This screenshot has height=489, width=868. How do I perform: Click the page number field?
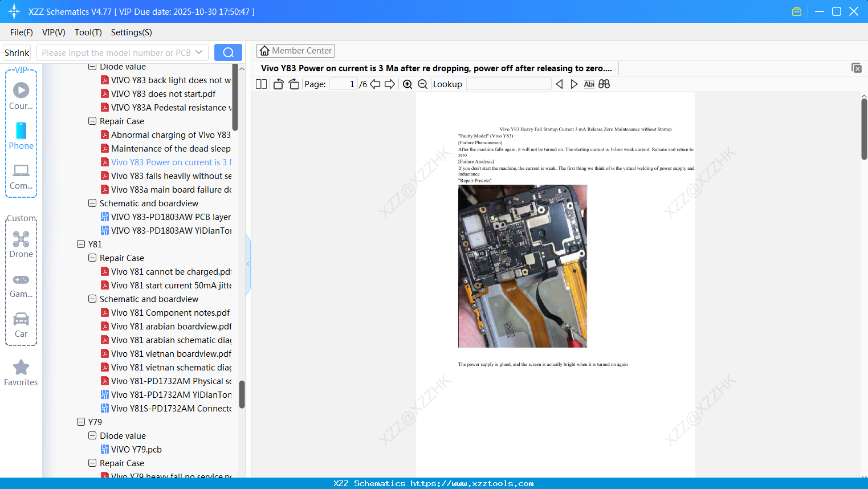344,84
